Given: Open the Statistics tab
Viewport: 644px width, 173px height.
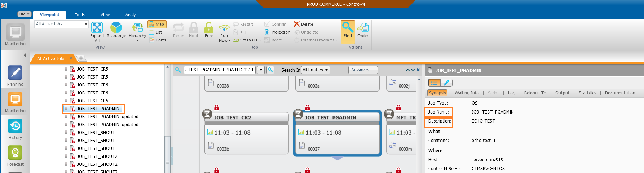Looking at the screenshot, I should 587,93.
